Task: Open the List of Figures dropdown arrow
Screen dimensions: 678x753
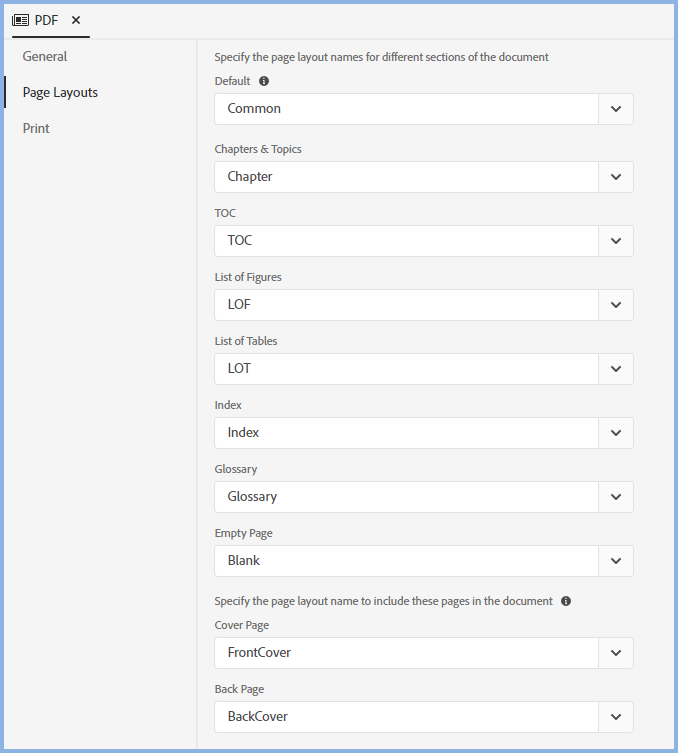Action: coord(616,305)
